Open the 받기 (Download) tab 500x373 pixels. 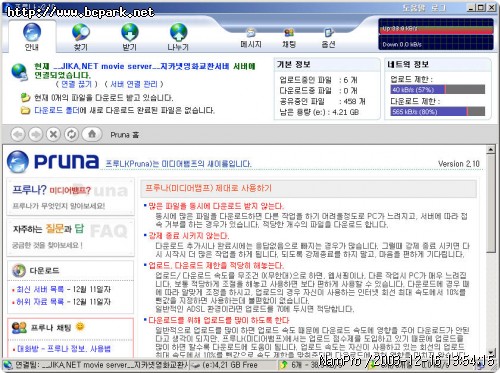click(x=130, y=37)
